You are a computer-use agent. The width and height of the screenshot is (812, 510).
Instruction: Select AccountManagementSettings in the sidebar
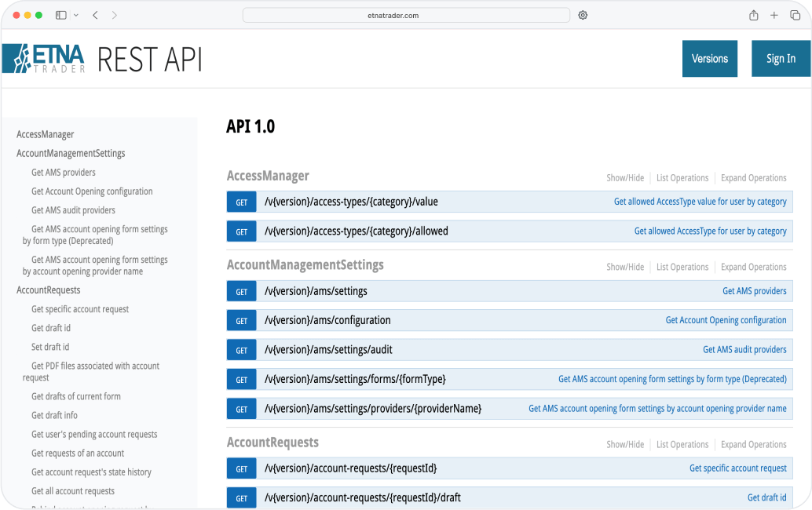click(71, 154)
